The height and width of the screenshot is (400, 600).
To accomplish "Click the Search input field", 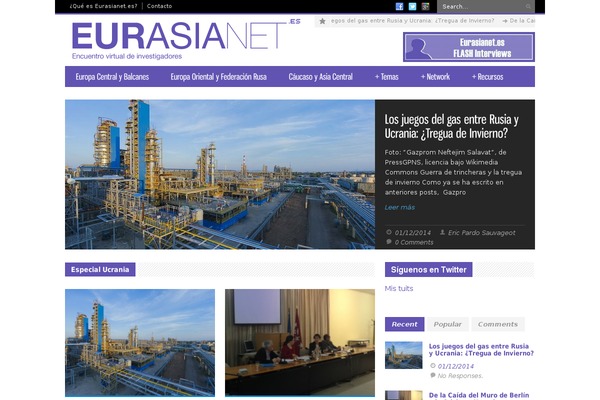I will point(482,7).
